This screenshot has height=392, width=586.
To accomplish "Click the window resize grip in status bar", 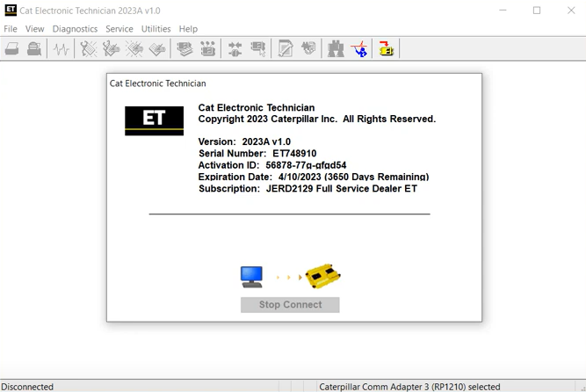I will click(x=582, y=388).
